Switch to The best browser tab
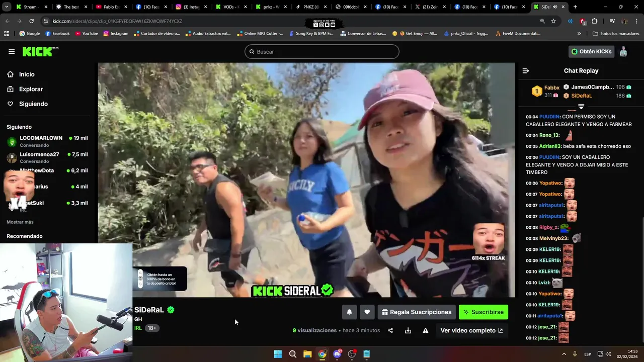This screenshot has width=644, height=362. click(72, 7)
